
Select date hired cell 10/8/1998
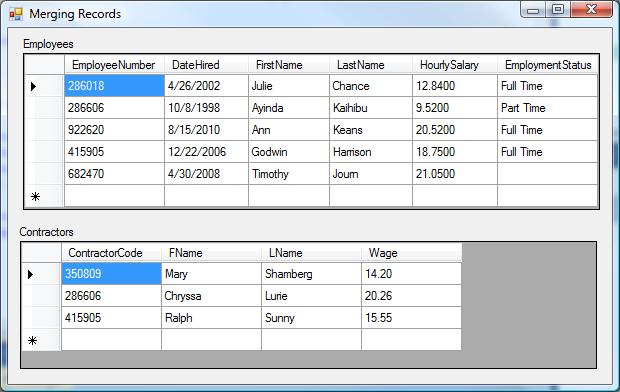click(x=206, y=108)
